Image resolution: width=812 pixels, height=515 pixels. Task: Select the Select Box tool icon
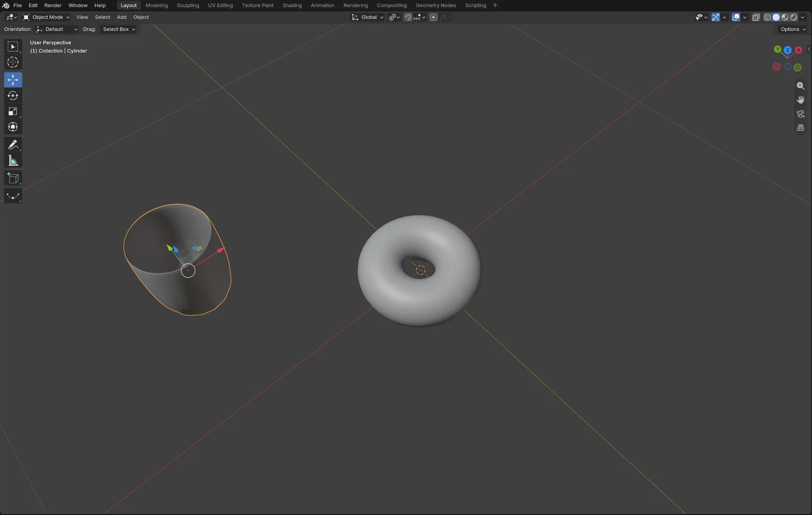click(13, 46)
